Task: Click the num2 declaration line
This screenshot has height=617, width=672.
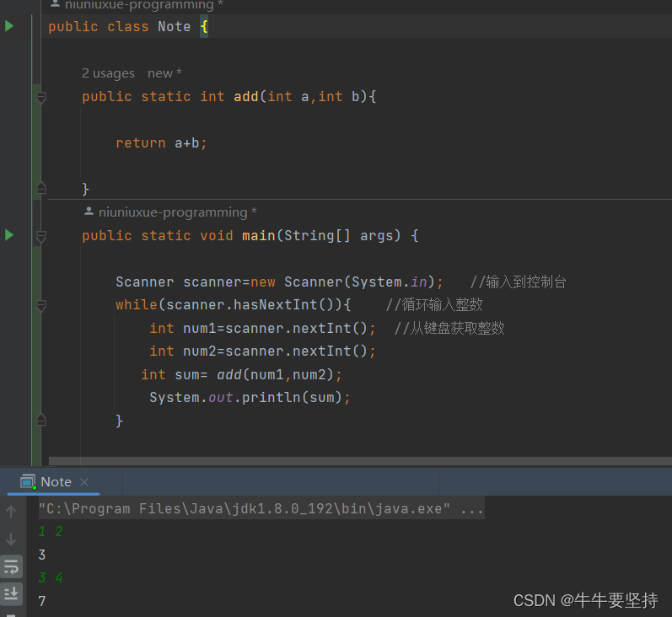Action: pos(262,351)
